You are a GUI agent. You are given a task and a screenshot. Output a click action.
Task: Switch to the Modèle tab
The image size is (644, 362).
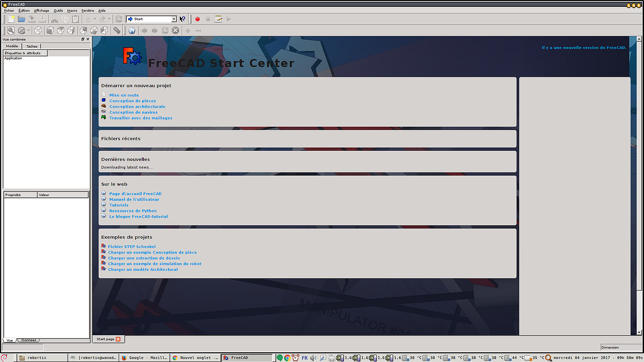(12, 46)
